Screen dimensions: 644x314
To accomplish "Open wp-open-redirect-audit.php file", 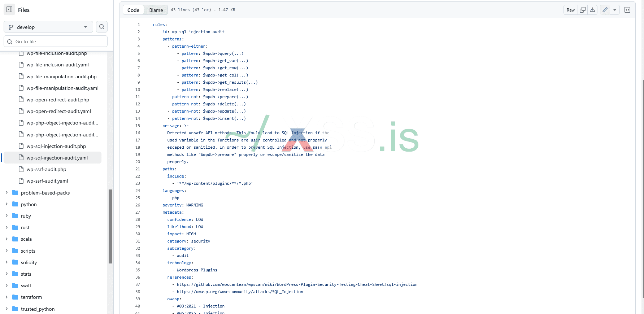I will coord(58,100).
